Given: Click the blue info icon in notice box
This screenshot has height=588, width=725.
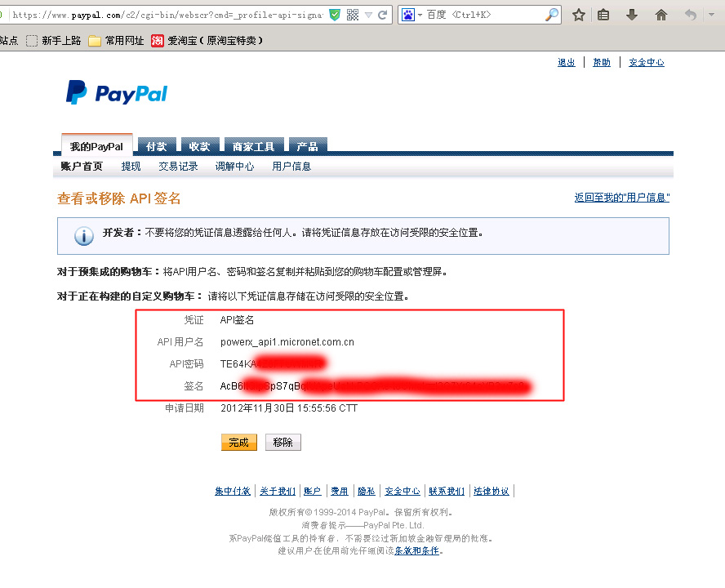Looking at the screenshot, I should 84,236.
